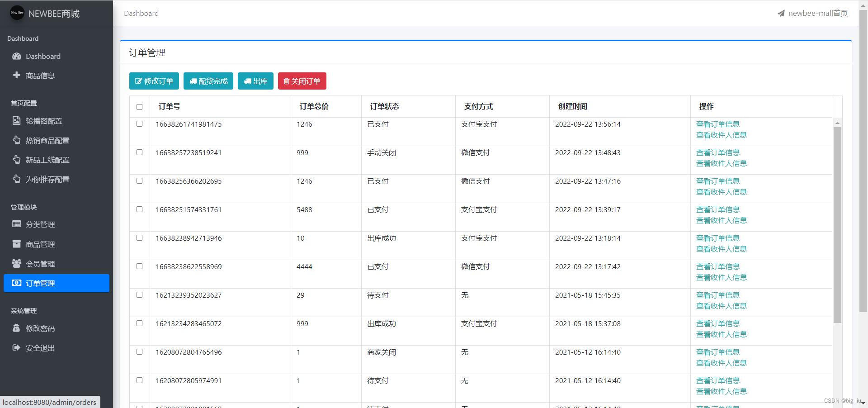Image resolution: width=868 pixels, height=408 pixels.
Task: Click the 修改订单 button
Action: coord(154,81)
